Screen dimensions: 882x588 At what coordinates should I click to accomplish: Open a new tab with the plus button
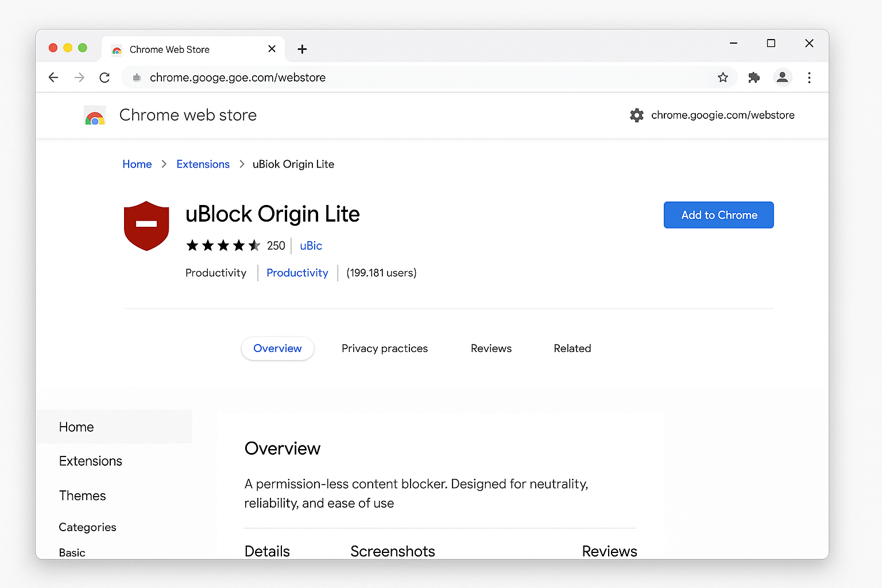pyautogui.click(x=302, y=49)
